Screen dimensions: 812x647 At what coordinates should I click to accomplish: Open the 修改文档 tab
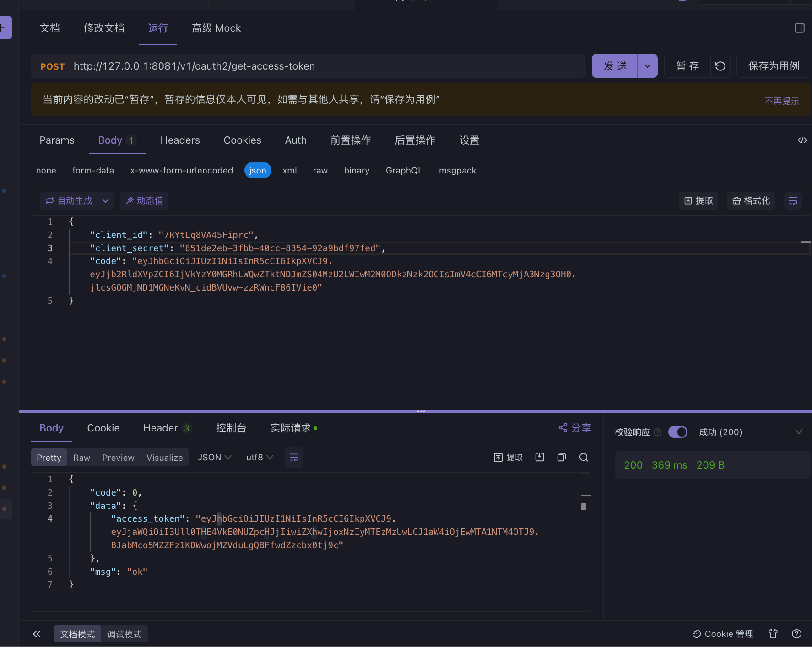click(104, 28)
